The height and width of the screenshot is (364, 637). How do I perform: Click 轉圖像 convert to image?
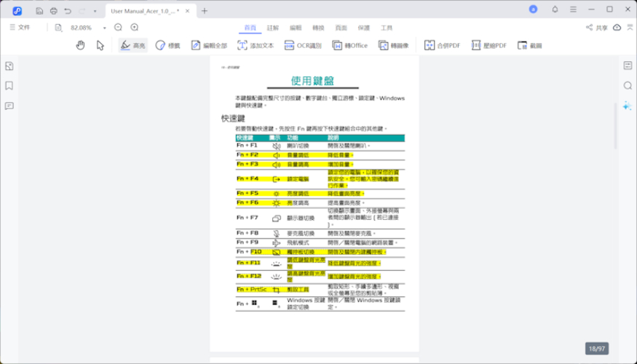coord(394,45)
